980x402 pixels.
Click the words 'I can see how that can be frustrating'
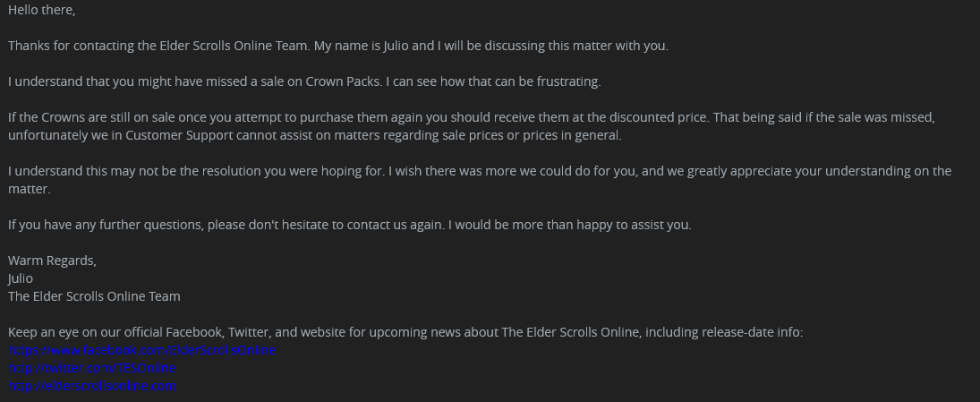click(493, 81)
